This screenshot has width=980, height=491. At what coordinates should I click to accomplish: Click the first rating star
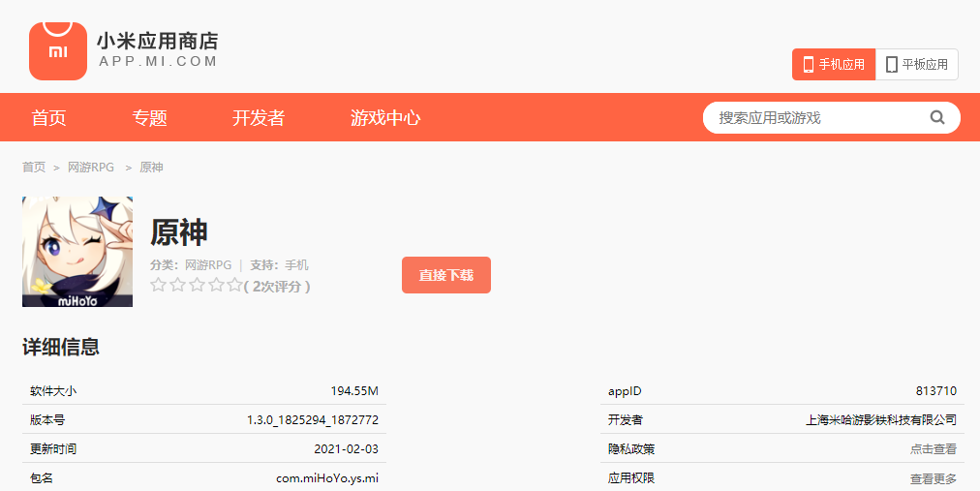tap(158, 285)
